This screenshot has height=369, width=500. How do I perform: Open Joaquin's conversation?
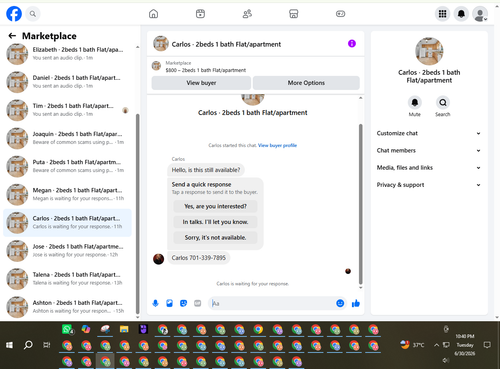[67, 138]
